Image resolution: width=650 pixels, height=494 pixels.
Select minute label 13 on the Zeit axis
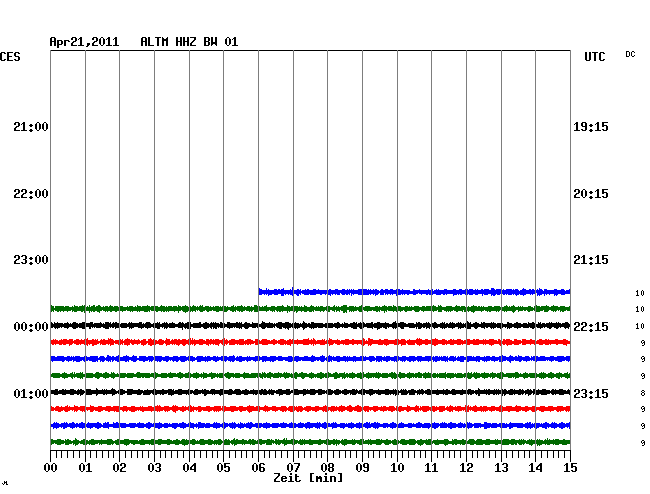click(x=501, y=468)
